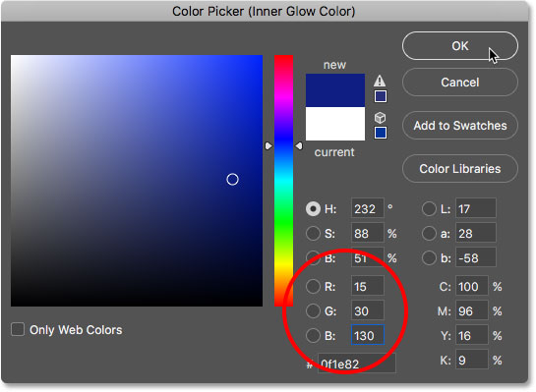This screenshot has width=536, height=392.
Task: Enable the Only Web Colors checkbox
Action: click(x=18, y=330)
